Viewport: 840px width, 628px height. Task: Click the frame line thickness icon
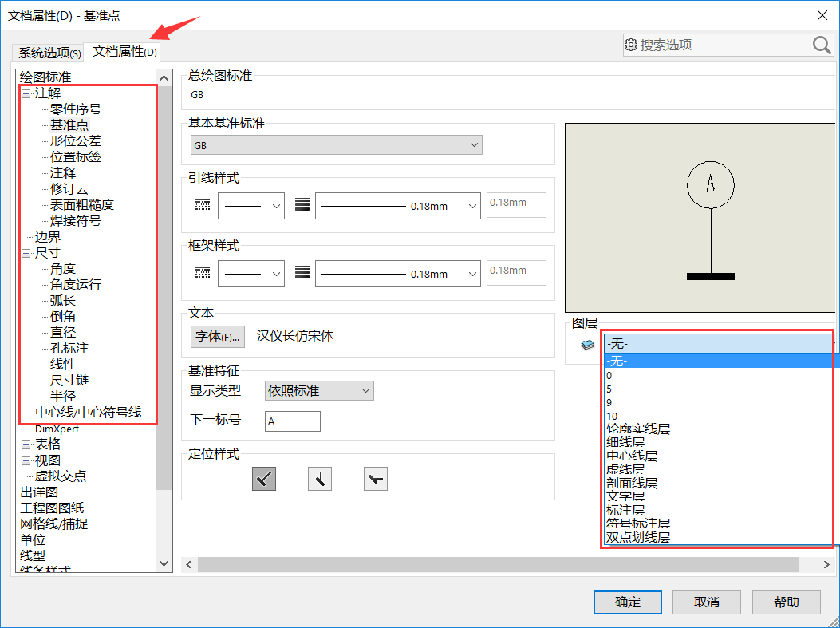click(302, 273)
